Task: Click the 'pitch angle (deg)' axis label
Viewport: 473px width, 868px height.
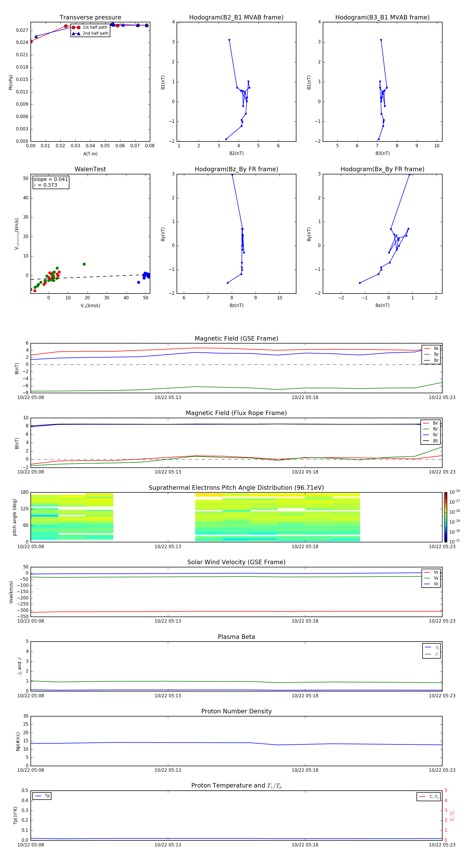Action: click(x=14, y=517)
